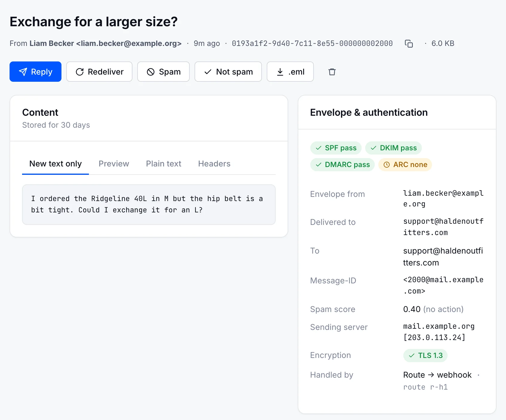The image size is (506, 420).
Task: Select the Sending server mail.example.org value
Action: click(439, 332)
